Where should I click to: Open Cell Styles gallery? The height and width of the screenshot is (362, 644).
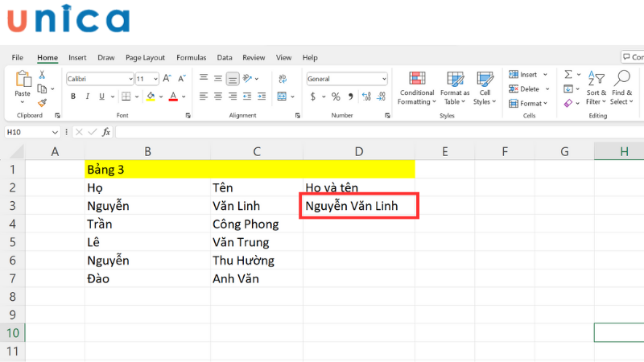coord(485,88)
